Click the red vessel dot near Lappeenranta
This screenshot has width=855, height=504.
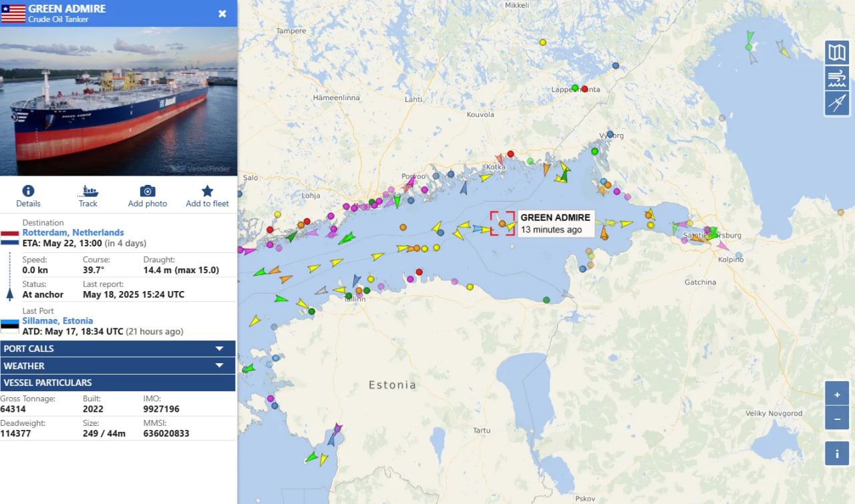point(584,89)
